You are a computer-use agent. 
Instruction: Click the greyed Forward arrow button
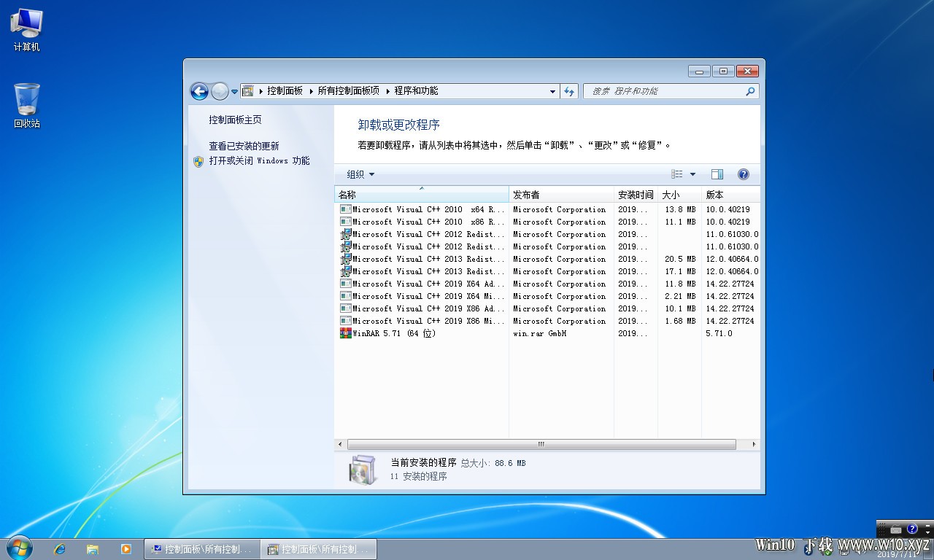(x=220, y=91)
